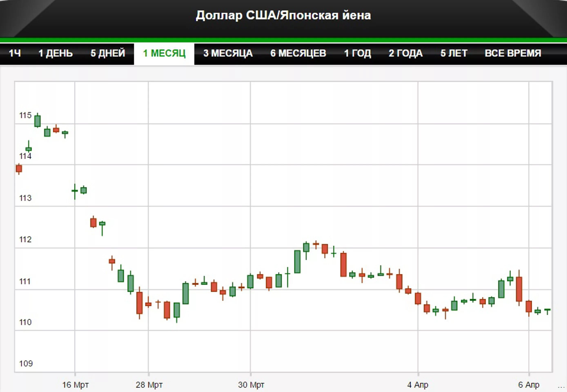The height and width of the screenshot is (392, 567).
Task: Click the 114 price axis label
Action: pyautogui.click(x=25, y=156)
